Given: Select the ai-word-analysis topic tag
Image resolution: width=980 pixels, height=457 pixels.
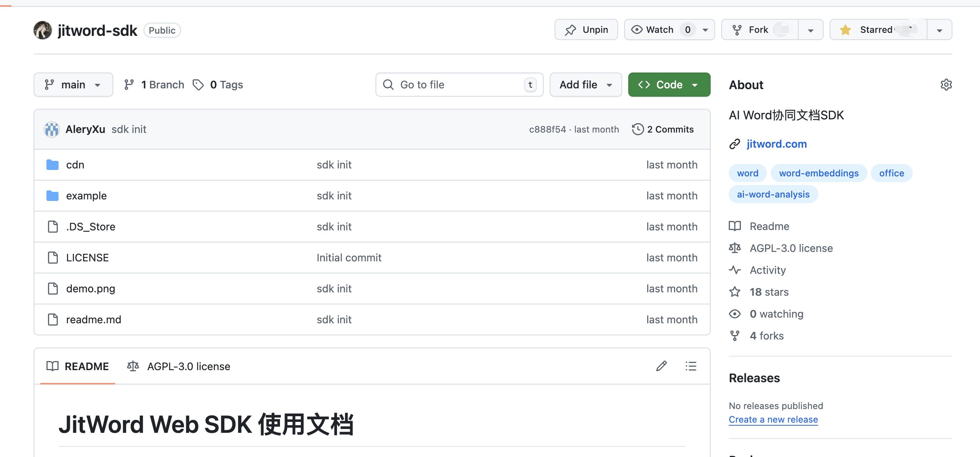Looking at the screenshot, I should [773, 194].
